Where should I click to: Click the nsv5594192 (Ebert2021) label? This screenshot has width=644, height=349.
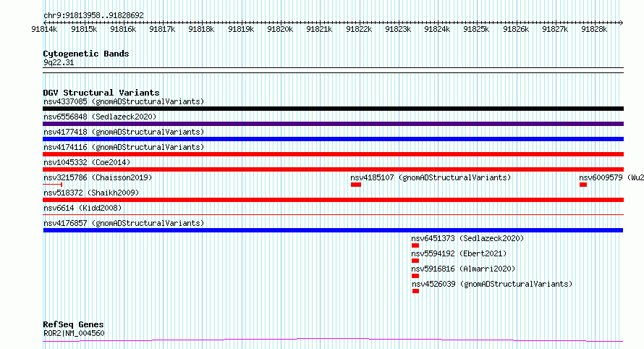[x=459, y=253]
